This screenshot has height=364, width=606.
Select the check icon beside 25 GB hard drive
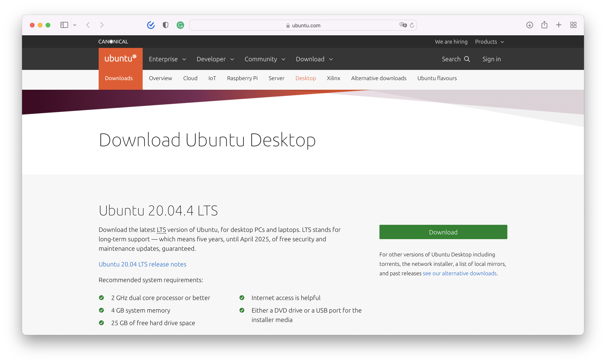tap(101, 323)
